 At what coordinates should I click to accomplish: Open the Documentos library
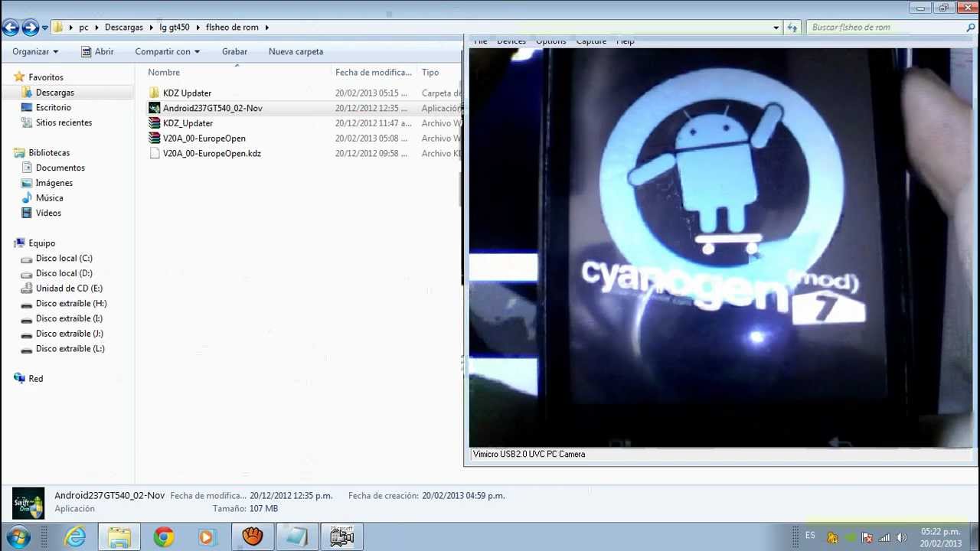(x=60, y=168)
